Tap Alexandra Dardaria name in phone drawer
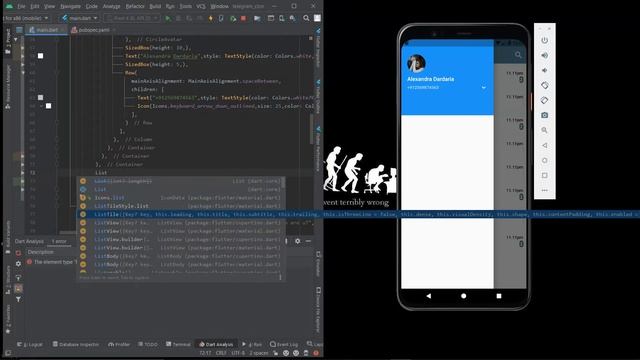This screenshot has height=360, width=640. [x=431, y=79]
